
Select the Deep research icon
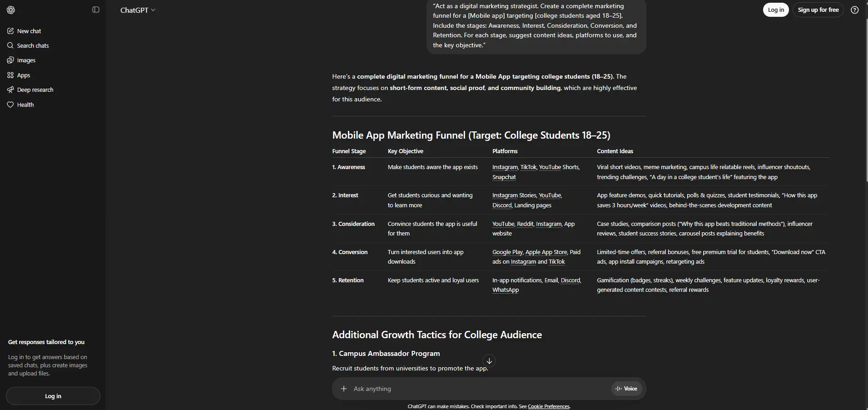(x=10, y=90)
